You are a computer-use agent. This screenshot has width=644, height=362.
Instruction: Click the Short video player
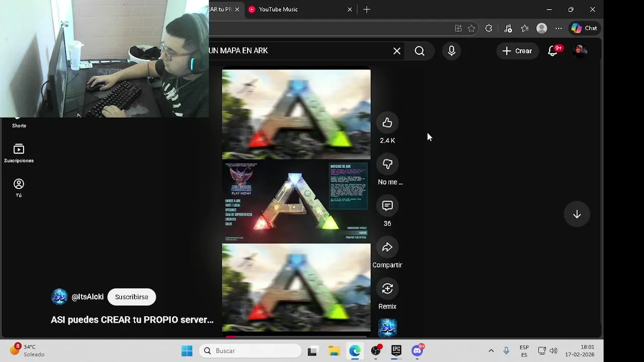296,201
